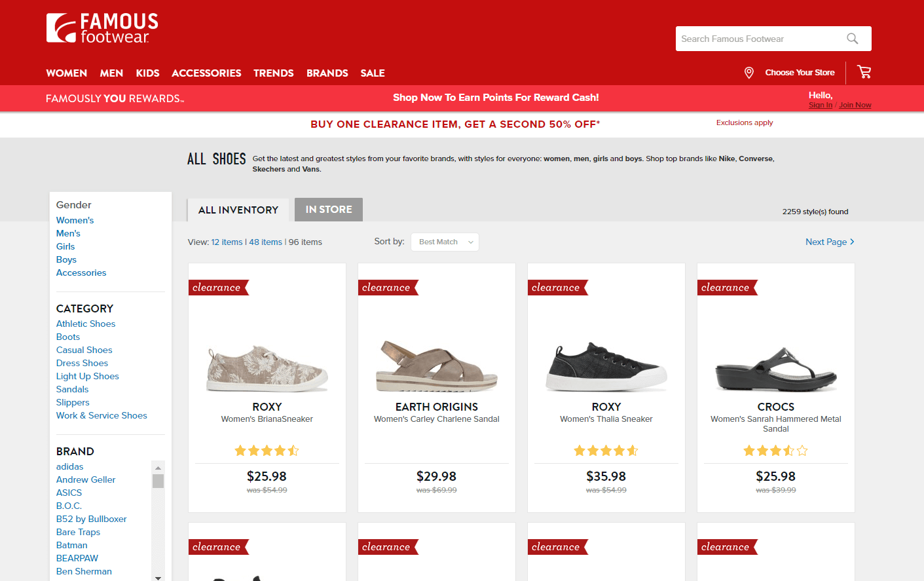Filter by Boys gender
Screen dimensions: 924x581
tap(66, 259)
